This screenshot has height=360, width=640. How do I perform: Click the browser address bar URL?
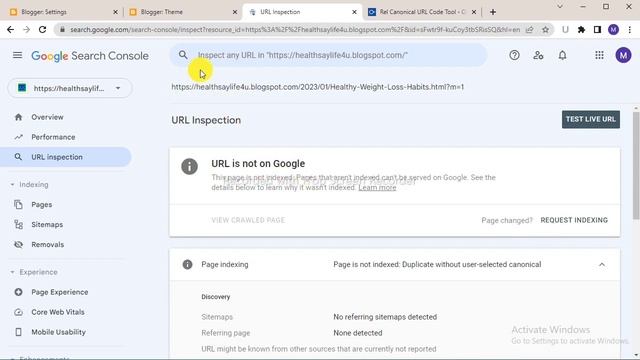pyautogui.click(x=295, y=29)
